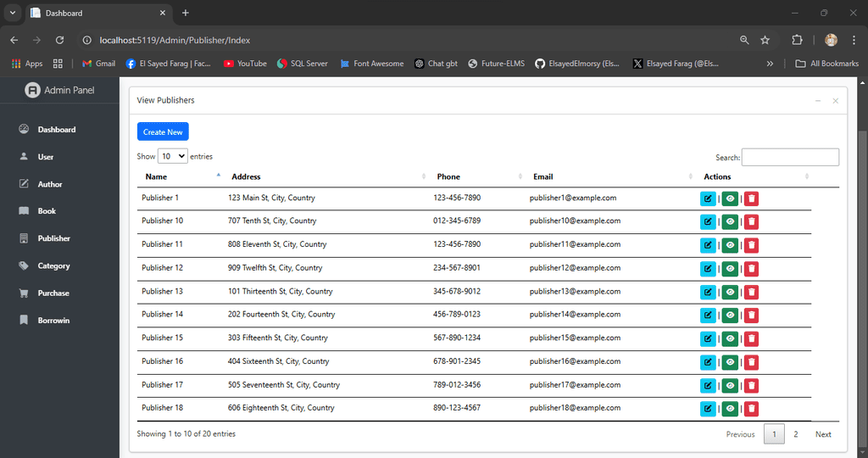This screenshot has height=458, width=868.
Task: Open Chrome profile avatar
Action: coord(831,40)
